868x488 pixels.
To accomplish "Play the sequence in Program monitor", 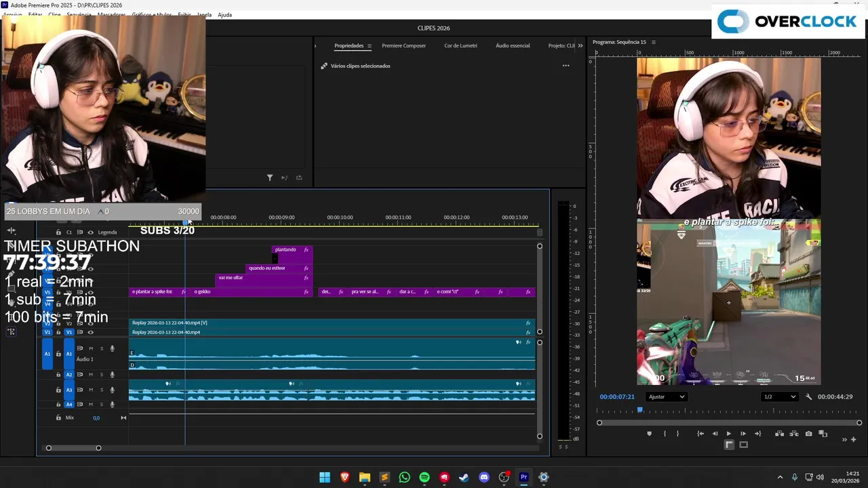I will click(x=729, y=434).
